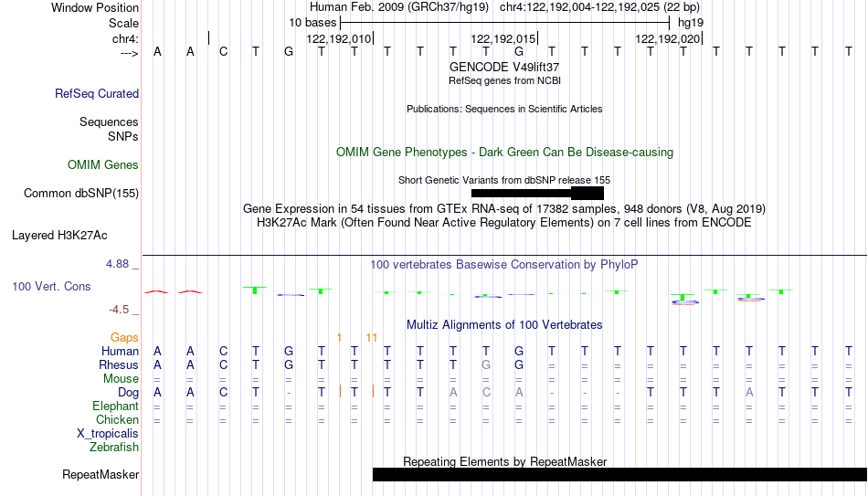The height and width of the screenshot is (496, 868).
Task: Click RefSeq genes from NCBI title
Action: [505, 80]
